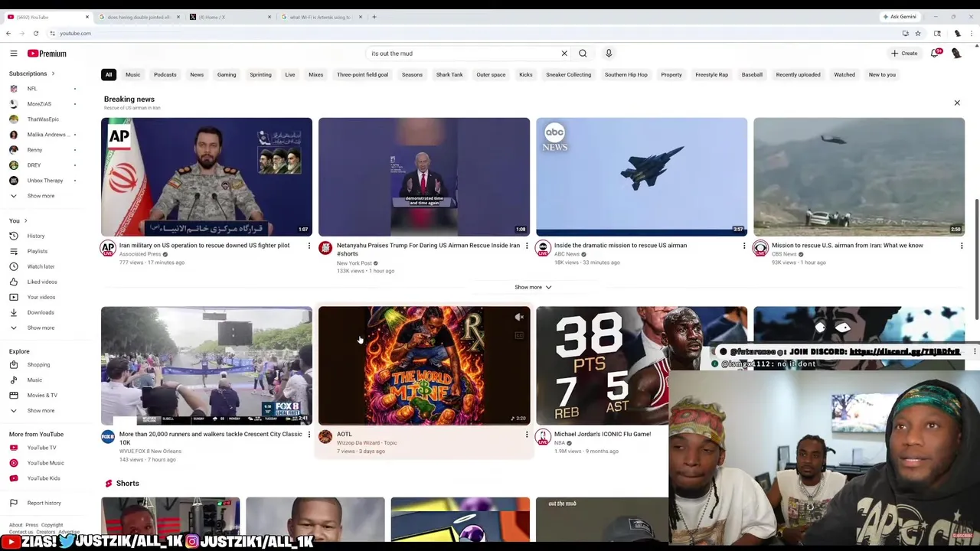Click the Create button
This screenshot has height=551, width=980.
tap(904, 54)
